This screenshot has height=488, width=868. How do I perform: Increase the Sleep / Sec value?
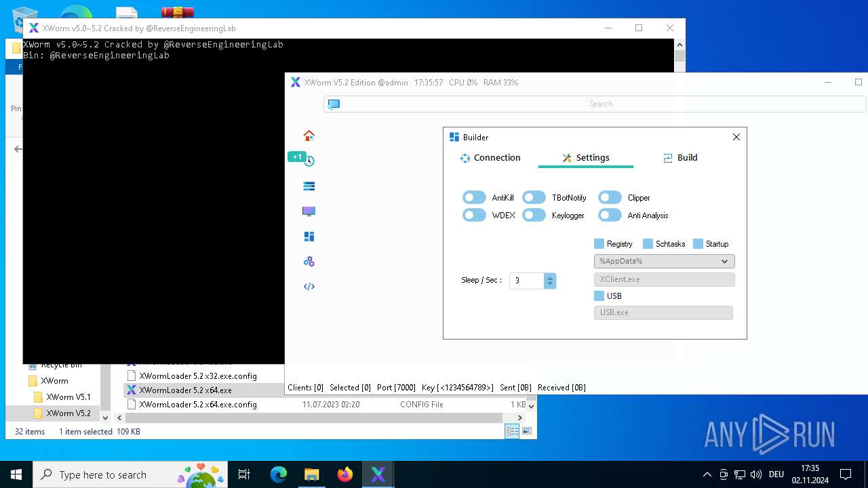tap(550, 277)
